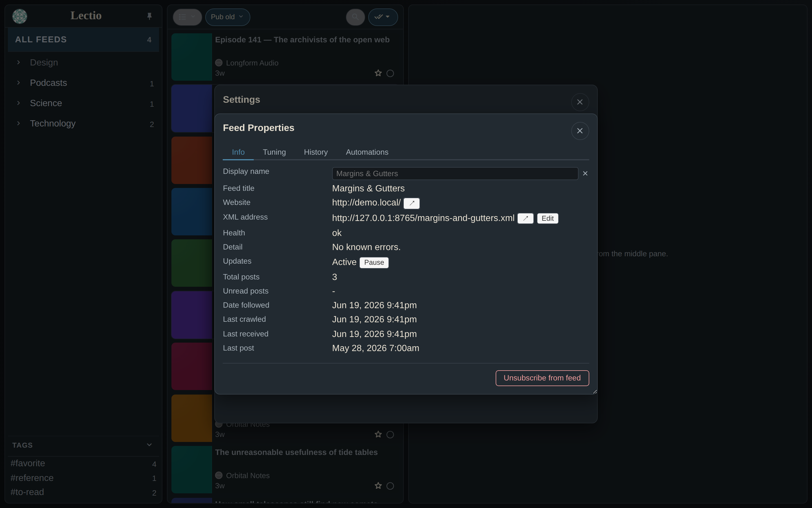Click the dialog resize handle corner

click(595, 392)
